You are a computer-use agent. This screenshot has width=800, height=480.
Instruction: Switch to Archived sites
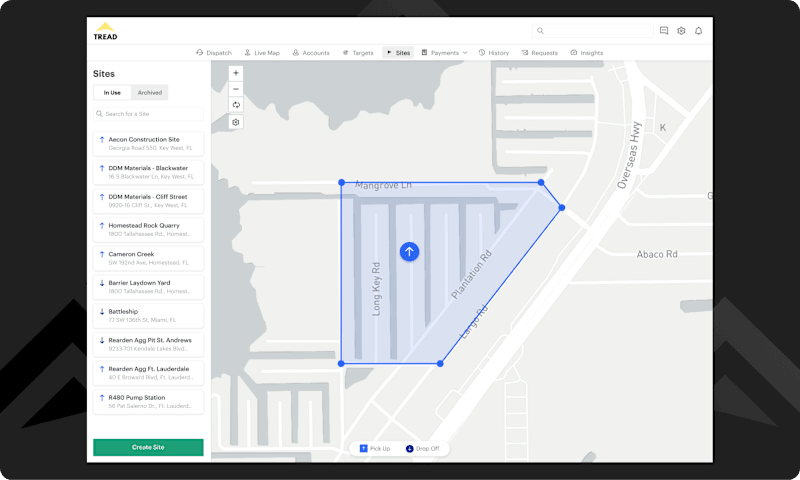(x=149, y=92)
